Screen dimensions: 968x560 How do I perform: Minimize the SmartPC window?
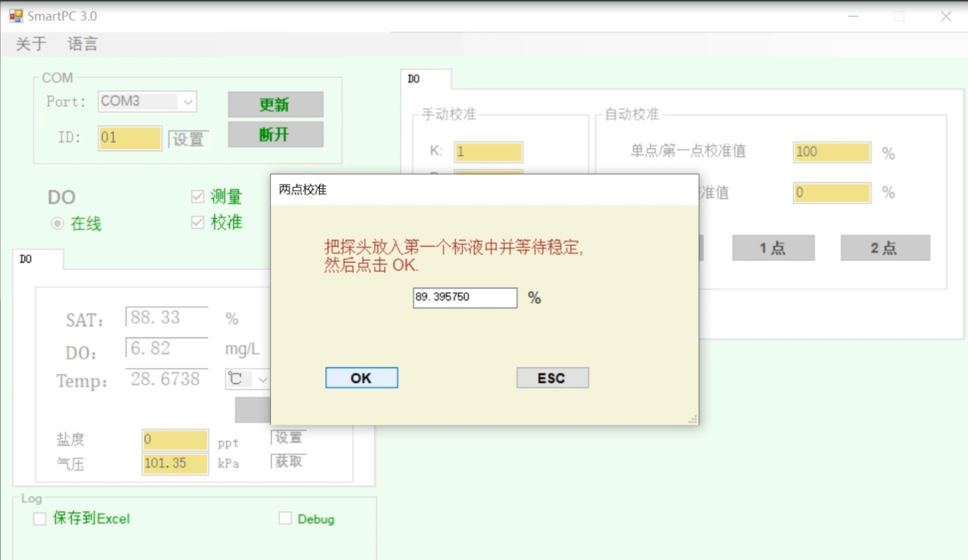[x=854, y=17]
